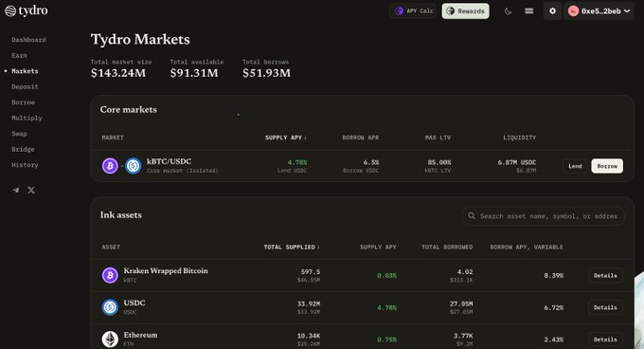The height and width of the screenshot is (349, 644).
Task: Open Details for Ethereum asset
Action: (x=605, y=340)
